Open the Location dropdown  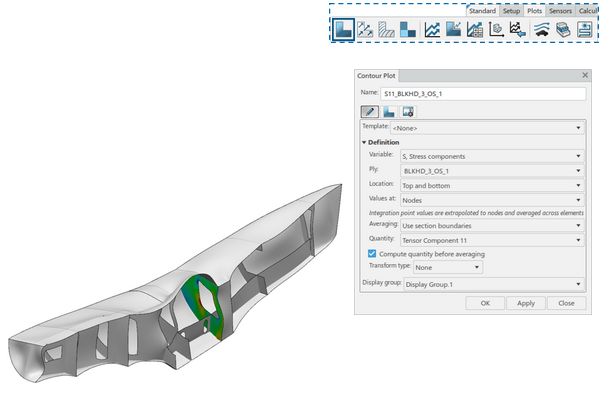(x=492, y=185)
